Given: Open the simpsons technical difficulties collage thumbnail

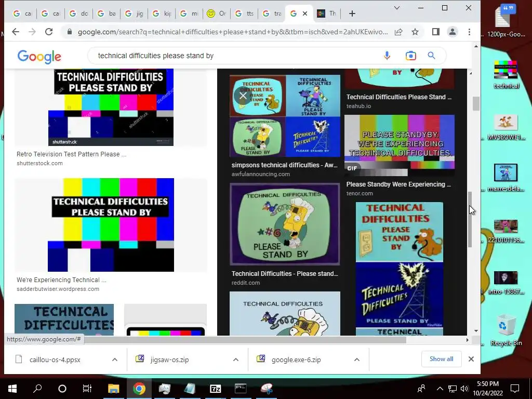Looking at the screenshot, I should (285, 116).
